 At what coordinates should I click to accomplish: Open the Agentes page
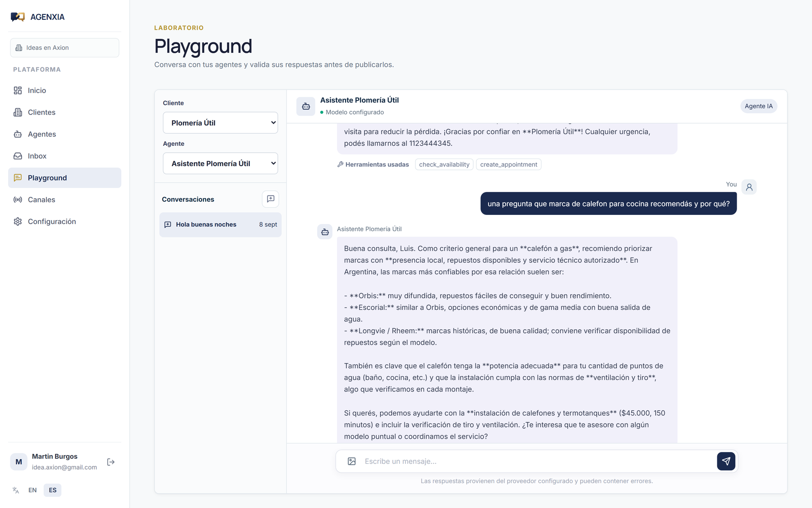65,134
